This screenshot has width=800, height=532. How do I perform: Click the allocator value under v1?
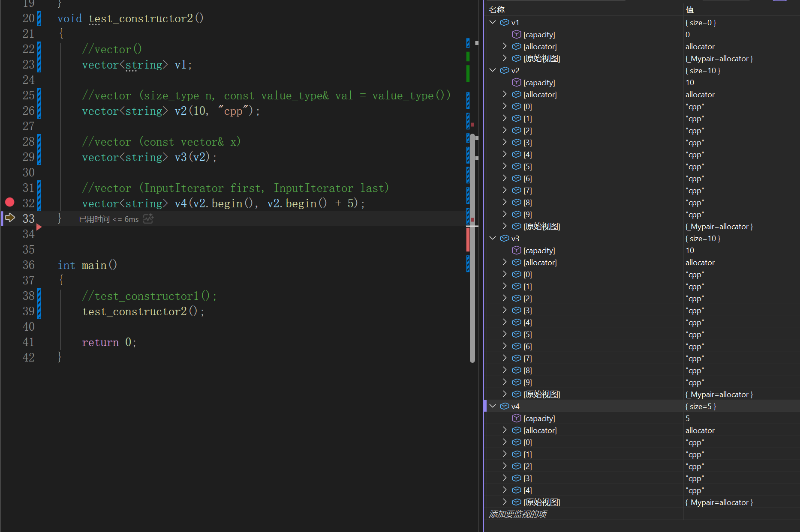click(x=700, y=46)
